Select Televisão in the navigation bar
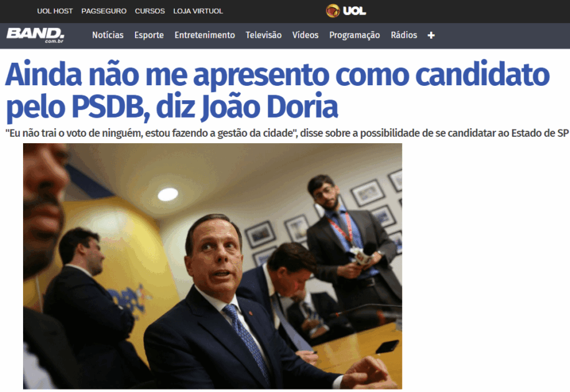 (x=264, y=35)
